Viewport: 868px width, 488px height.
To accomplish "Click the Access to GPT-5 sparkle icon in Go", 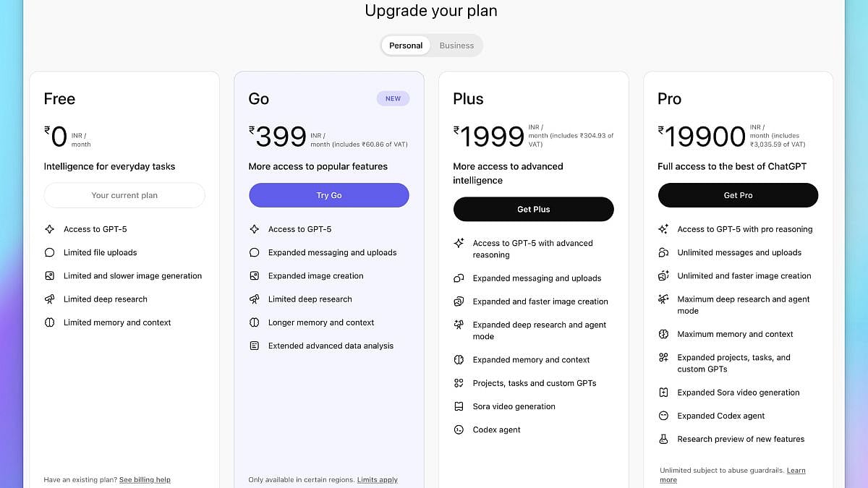I will [x=254, y=229].
